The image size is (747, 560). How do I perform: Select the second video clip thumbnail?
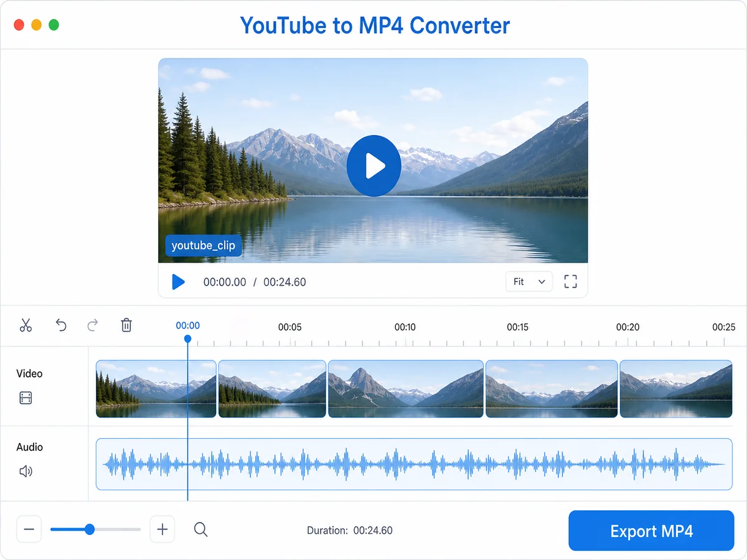point(272,389)
